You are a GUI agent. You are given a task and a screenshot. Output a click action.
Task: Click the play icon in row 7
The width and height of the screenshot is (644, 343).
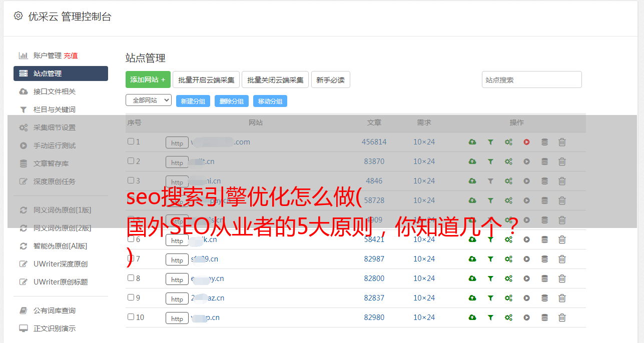[526, 259]
